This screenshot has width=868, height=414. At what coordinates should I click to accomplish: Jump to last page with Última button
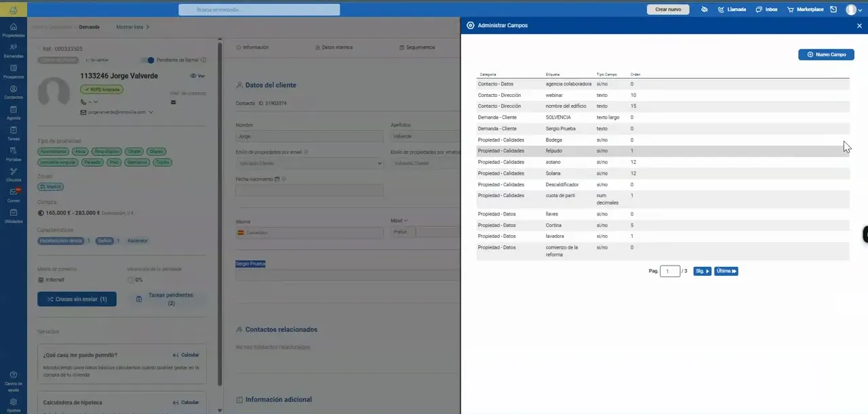[x=726, y=271]
